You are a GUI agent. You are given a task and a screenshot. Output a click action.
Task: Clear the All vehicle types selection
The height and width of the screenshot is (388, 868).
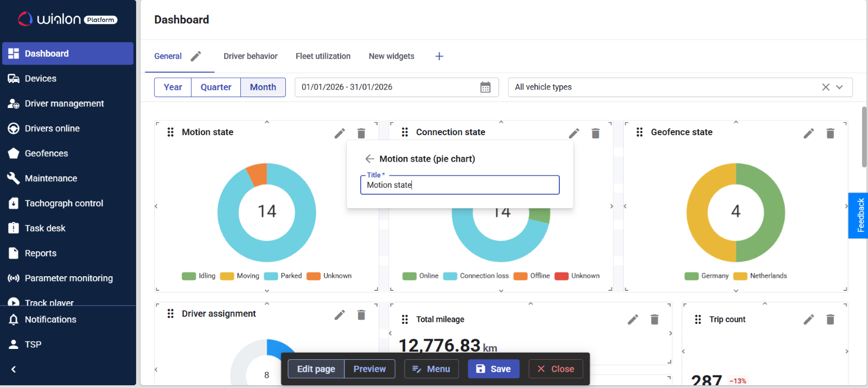click(826, 87)
